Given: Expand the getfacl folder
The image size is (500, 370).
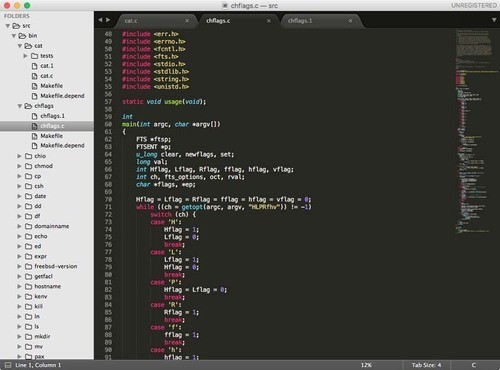Looking at the screenshot, I should click(20, 276).
